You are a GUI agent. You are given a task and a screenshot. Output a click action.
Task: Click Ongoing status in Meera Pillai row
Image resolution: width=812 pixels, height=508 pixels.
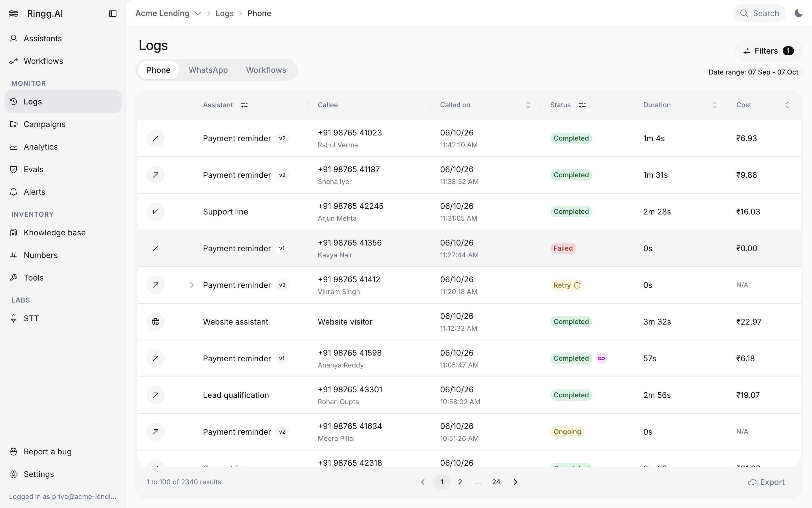click(567, 432)
